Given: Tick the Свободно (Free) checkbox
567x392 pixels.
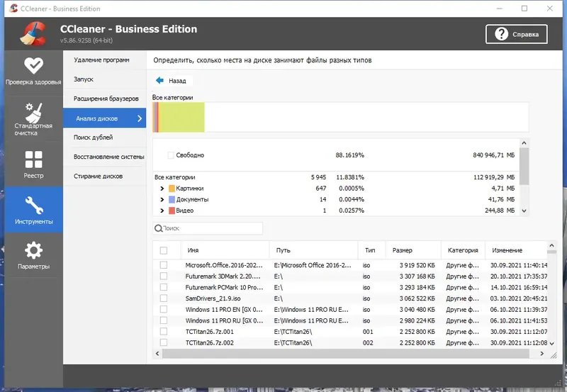Looking at the screenshot, I should coord(171,155).
